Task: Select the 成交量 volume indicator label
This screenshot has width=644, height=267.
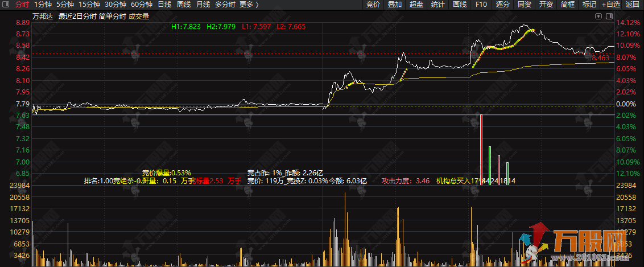Action: pos(139,17)
